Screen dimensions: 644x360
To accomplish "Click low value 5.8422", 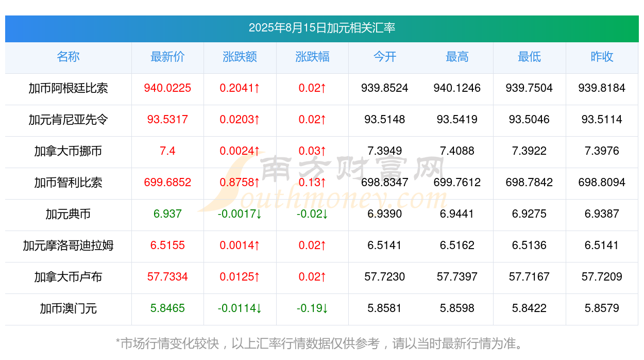I will pyautogui.click(x=529, y=308).
